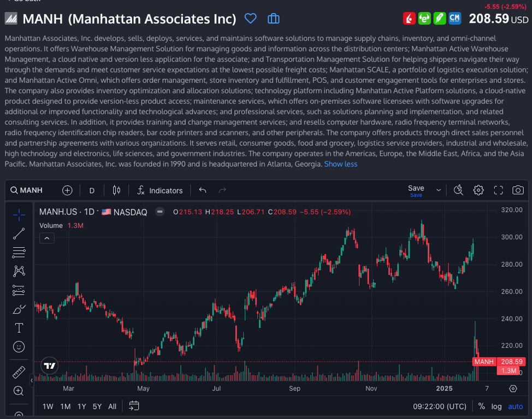Open the Indicators menu
Viewport: 532px width, 419px height.
160,190
